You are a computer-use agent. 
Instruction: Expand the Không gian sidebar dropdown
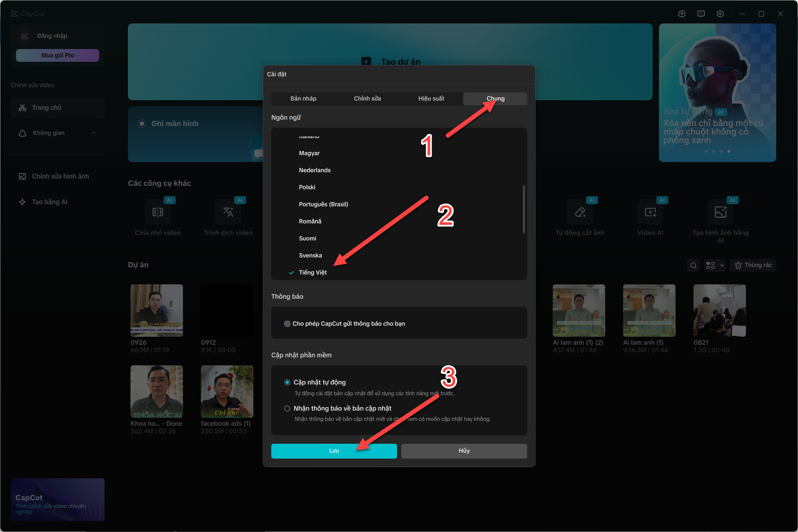pyautogui.click(x=94, y=133)
